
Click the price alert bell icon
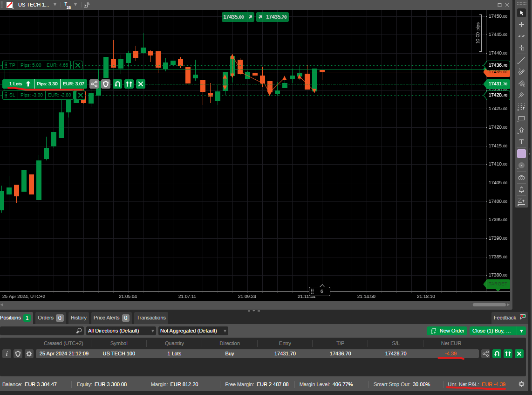point(521,190)
